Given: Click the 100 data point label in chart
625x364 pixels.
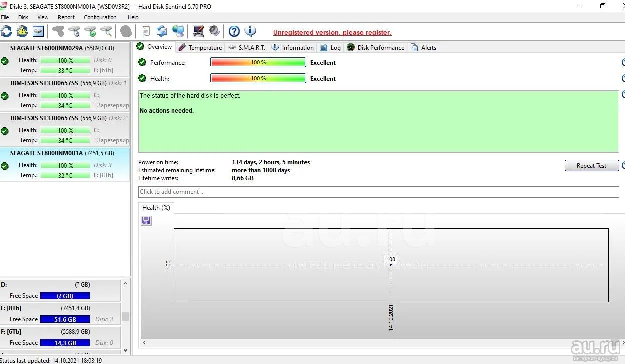Looking at the screenshot, I should tap(391, 259).
